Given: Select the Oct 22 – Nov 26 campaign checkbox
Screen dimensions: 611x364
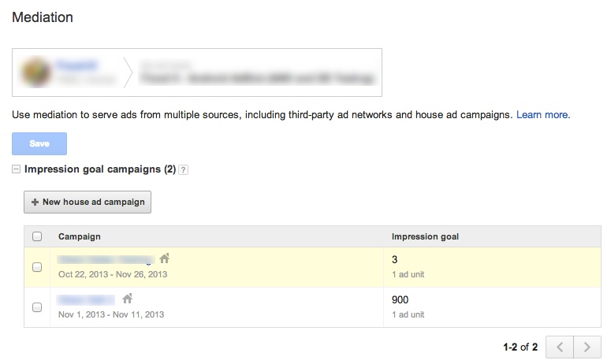Looking at the screenshot, I should coord(37,267).
